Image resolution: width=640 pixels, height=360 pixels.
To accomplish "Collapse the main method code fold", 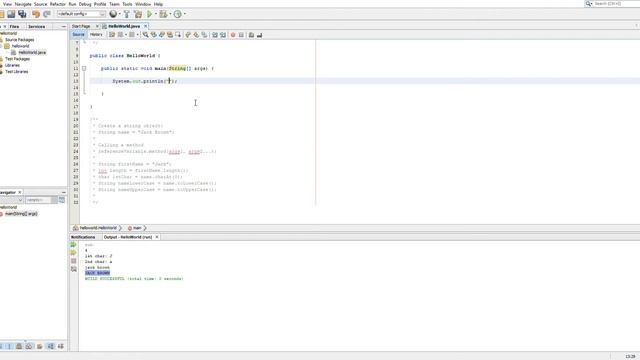I will (x=84, y=69).
